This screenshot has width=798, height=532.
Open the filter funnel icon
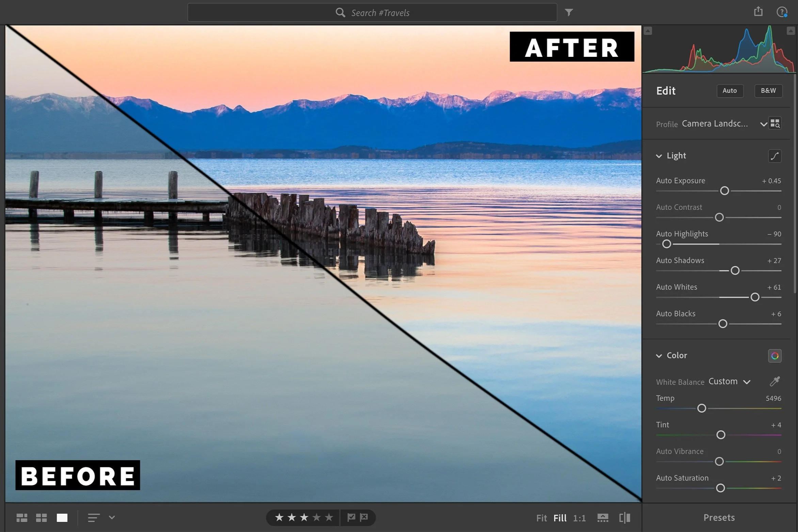(x=569, y=13)
